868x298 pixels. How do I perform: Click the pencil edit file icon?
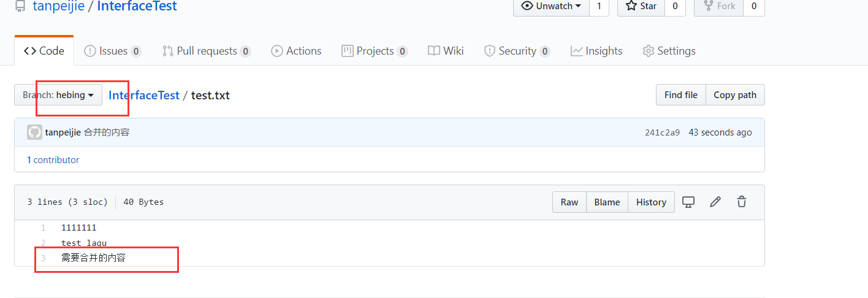(x=715, y=202)
